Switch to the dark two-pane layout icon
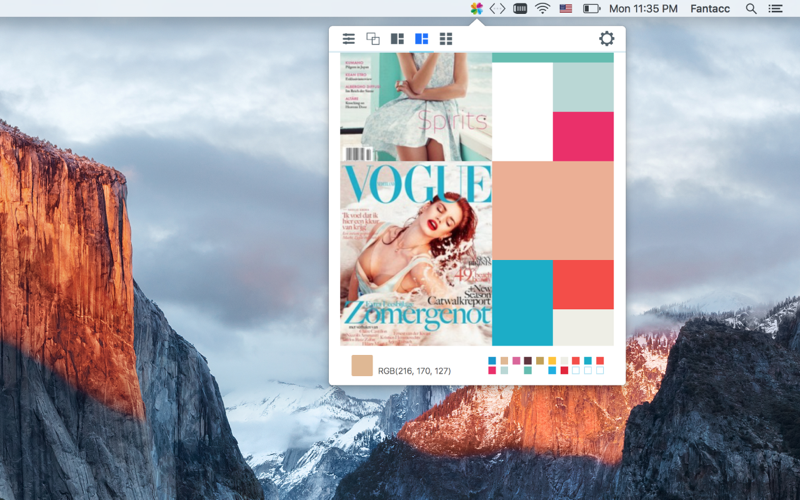 coord(397,39)
